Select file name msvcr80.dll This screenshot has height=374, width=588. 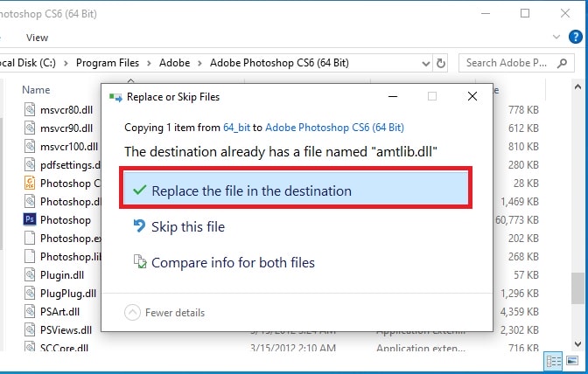click(66, 110)
